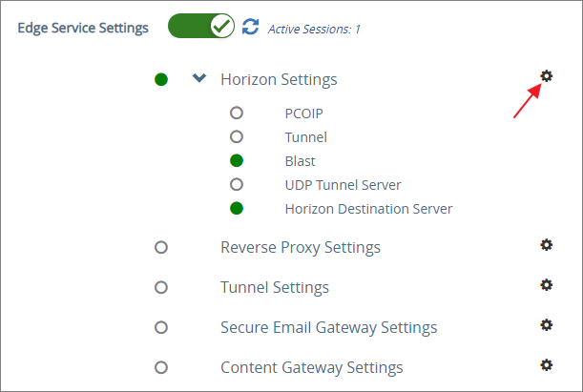Image resolution: width=583 pixels, height=392 pixels.
Task: Collapse the Horizon Settings chevron
Action: click(x=198, y=79)
